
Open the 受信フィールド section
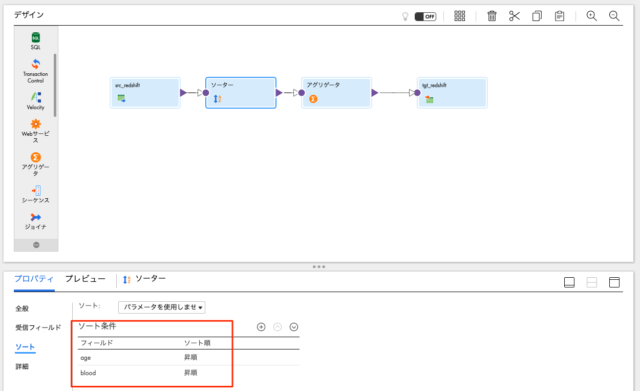(x=38, y=327)
